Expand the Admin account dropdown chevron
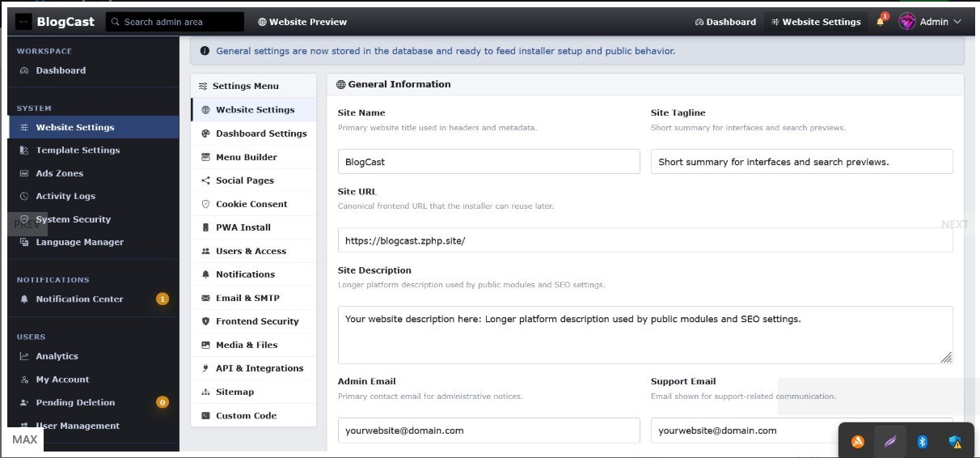The height and width of the screenshot is (458, 980). [x=958, y=22]
